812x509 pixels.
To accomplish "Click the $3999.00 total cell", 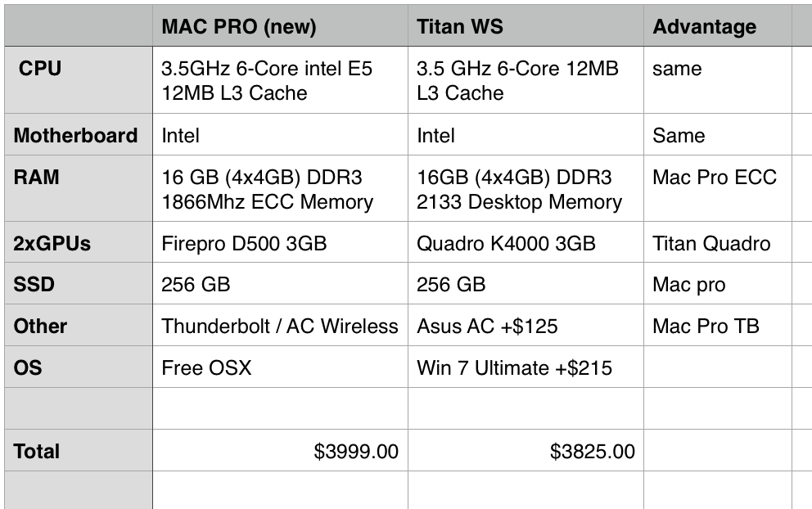I will coord(280,450).
